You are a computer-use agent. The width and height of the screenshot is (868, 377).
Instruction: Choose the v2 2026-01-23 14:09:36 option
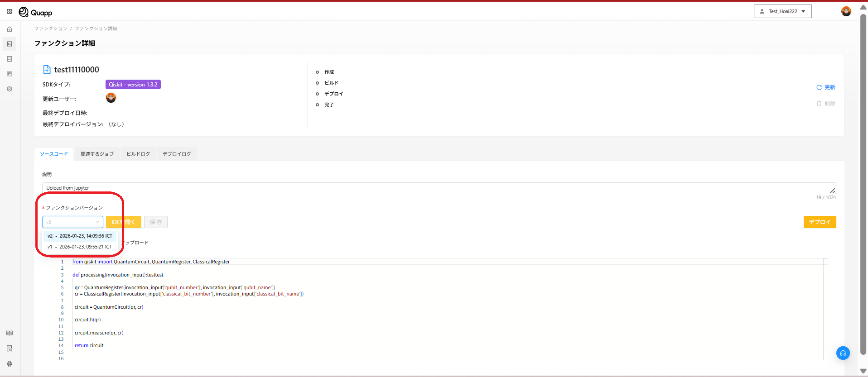click(80, 236)
